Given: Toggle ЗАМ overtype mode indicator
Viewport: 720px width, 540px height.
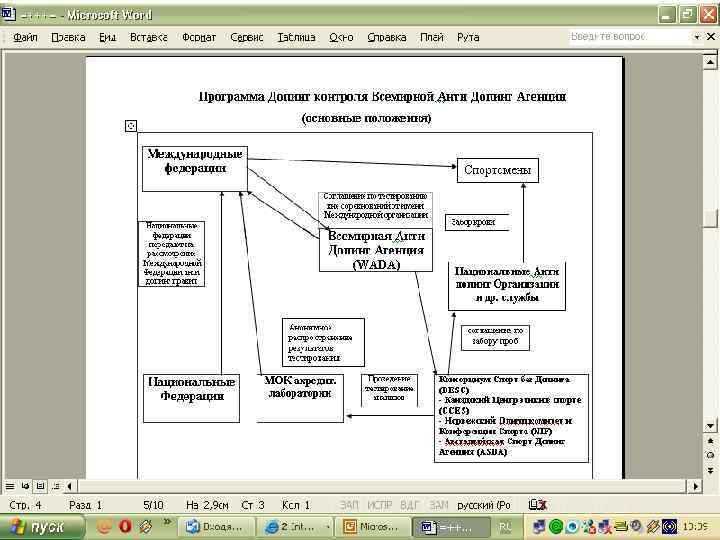Looking at the screenshot, I should tap(438, 505).
